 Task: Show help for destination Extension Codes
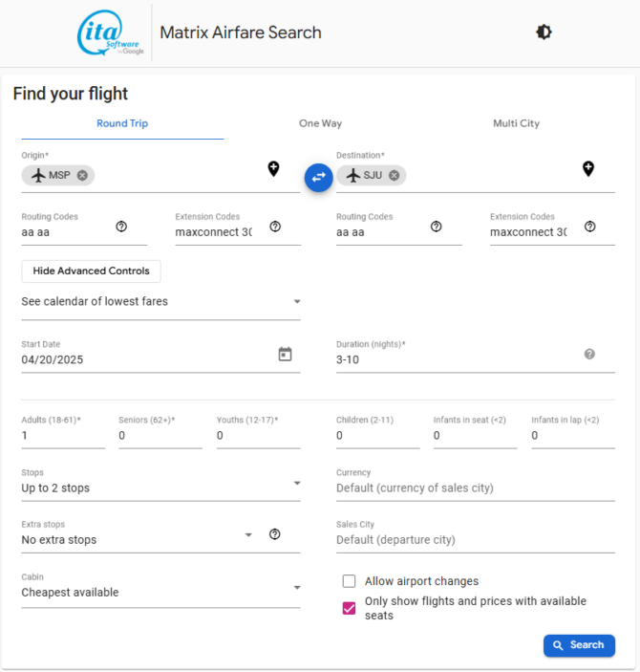pyautogui.click(x=590, y=227)
